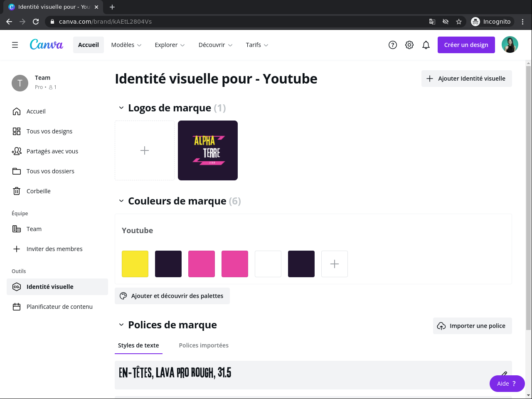
Task: Open Tous vos designs
Action: [x=57, y=131]
